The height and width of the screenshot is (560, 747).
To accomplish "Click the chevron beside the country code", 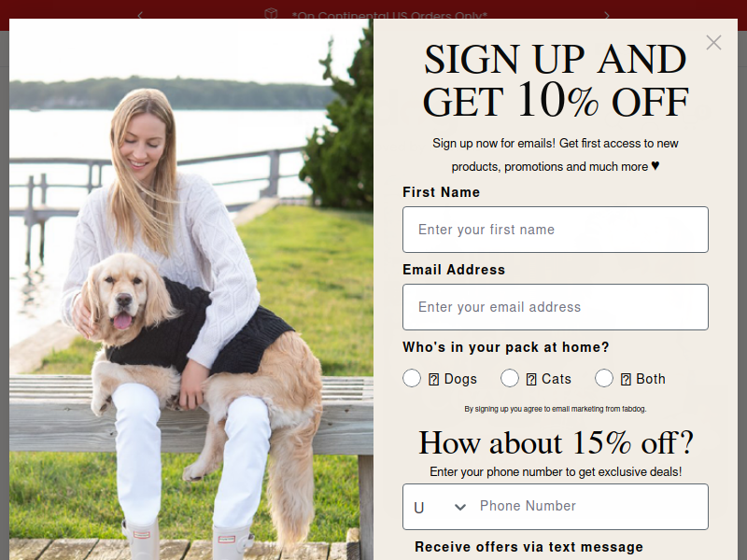I will tap(460, 507).
